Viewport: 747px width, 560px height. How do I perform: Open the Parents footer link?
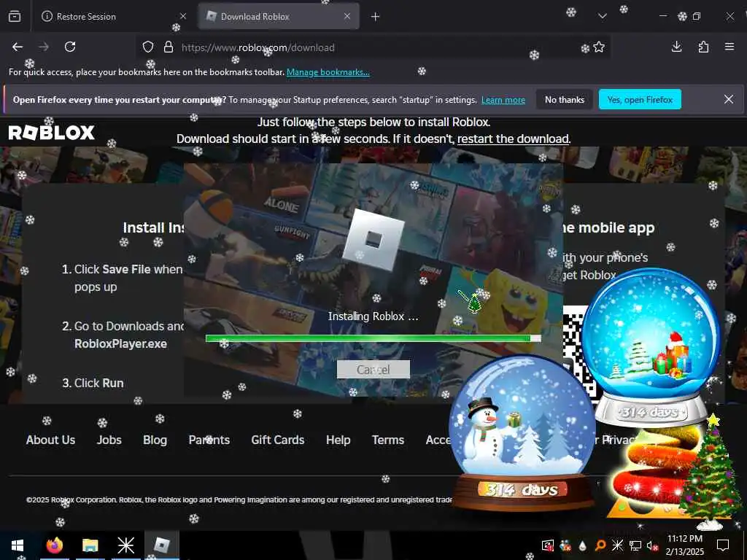(x=209, y=440)
